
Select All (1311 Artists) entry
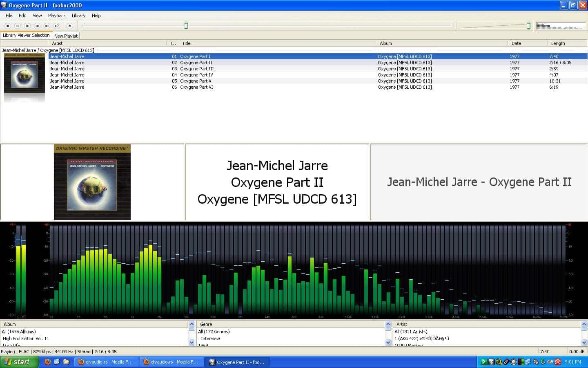[411, 332]
